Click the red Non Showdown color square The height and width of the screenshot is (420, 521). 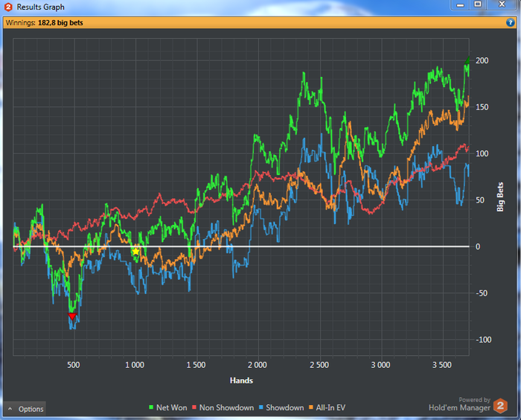[x=194, y=407]
